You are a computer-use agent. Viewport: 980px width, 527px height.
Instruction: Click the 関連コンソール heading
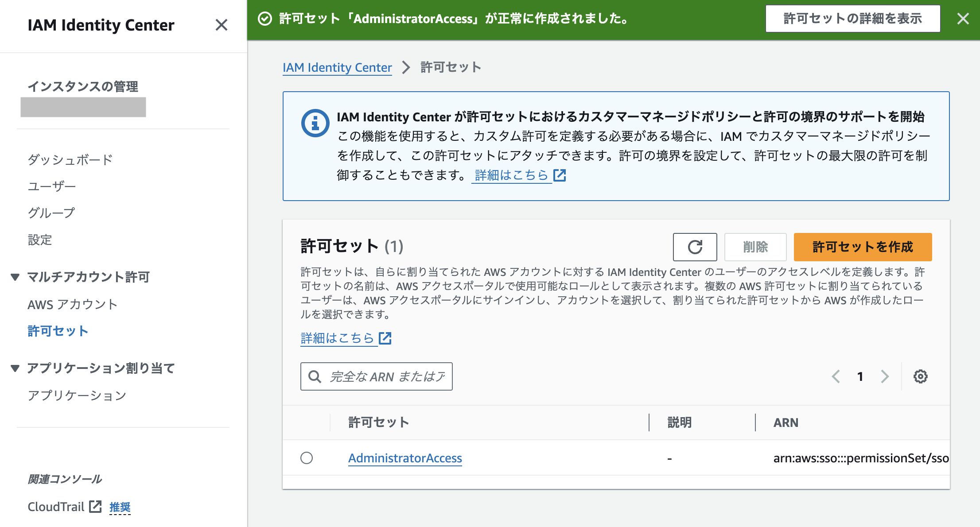pos(65,479)
